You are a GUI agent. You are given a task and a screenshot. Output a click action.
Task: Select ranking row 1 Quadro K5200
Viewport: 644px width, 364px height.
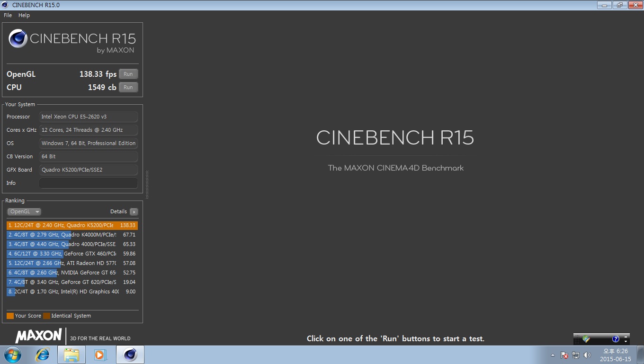(x=72, y=225)
